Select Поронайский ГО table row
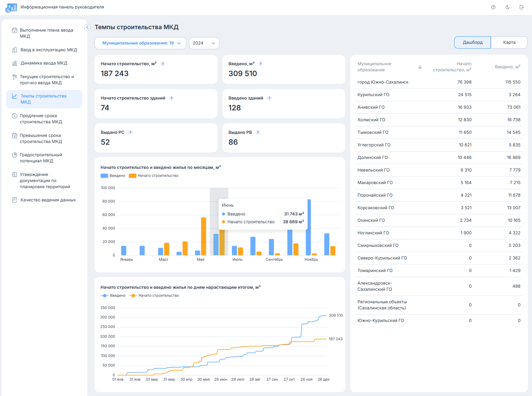Image resolution: width=532 pixels, height=396 pixels. coord(439,195)
